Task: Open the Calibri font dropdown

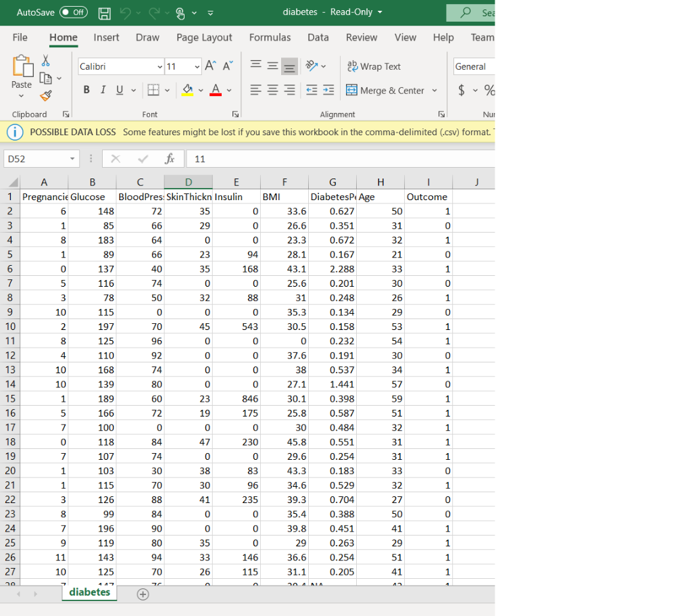Action: pos(160,66)
